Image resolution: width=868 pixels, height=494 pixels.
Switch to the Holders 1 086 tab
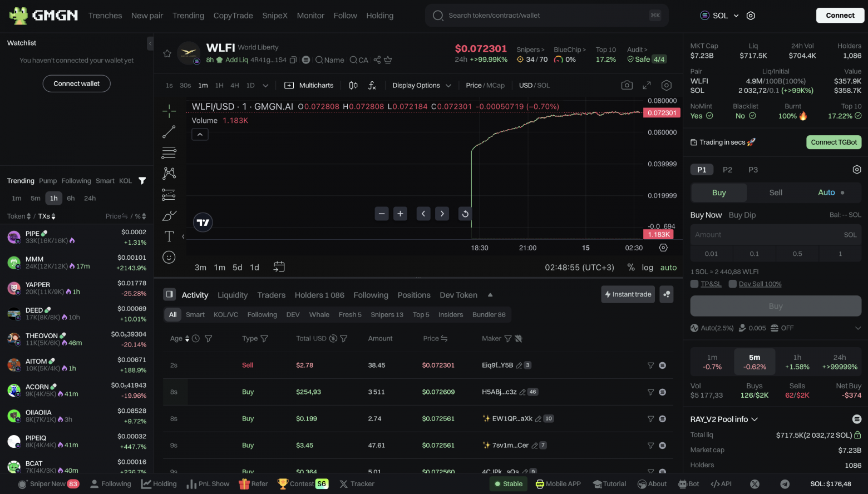(x=319, y=295)
